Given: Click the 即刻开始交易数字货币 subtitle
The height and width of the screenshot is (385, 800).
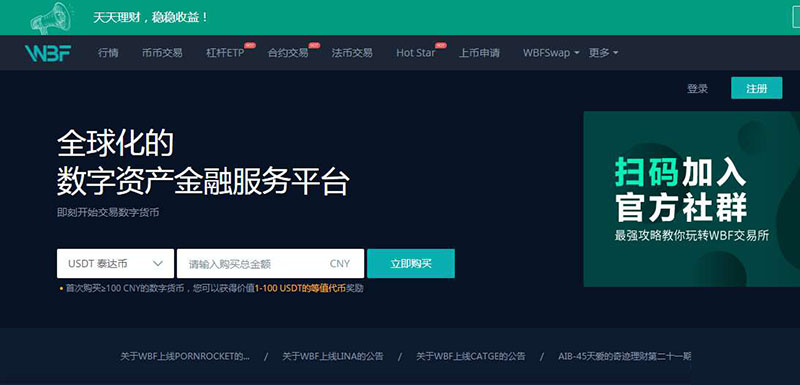Looking at the screenshot, I should point(108,212).
